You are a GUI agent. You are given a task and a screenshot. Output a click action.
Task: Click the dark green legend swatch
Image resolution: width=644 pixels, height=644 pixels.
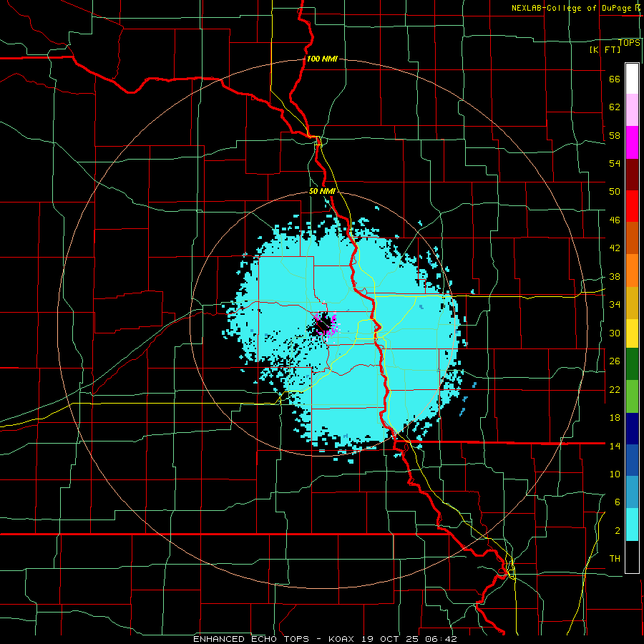tap(632, 364)
